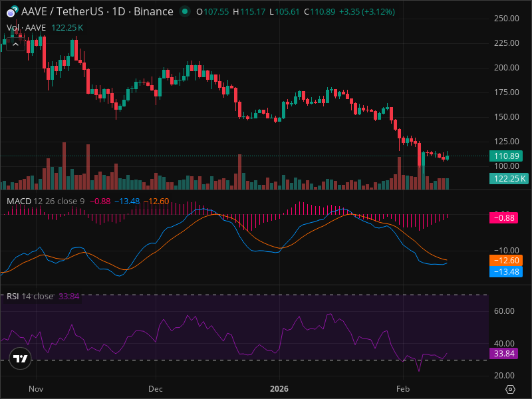Click the 250.00 price scale label
The height and width of the screenshot is (399, 532).
(507, 19)
